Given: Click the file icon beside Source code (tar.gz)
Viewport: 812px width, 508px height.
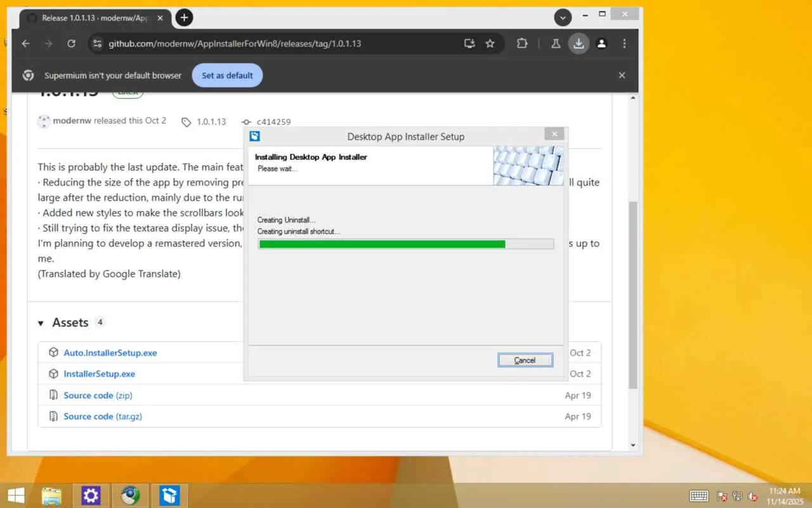Looking at the screenshot, I should (54, 417).
